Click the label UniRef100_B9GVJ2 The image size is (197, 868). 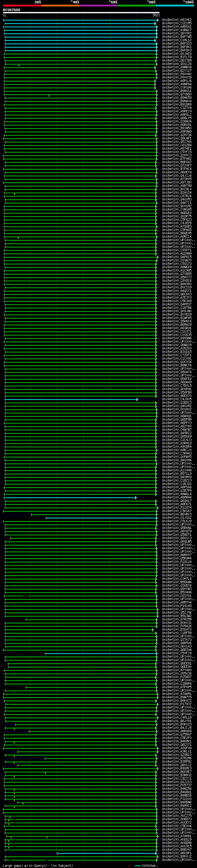coord(176,856)
